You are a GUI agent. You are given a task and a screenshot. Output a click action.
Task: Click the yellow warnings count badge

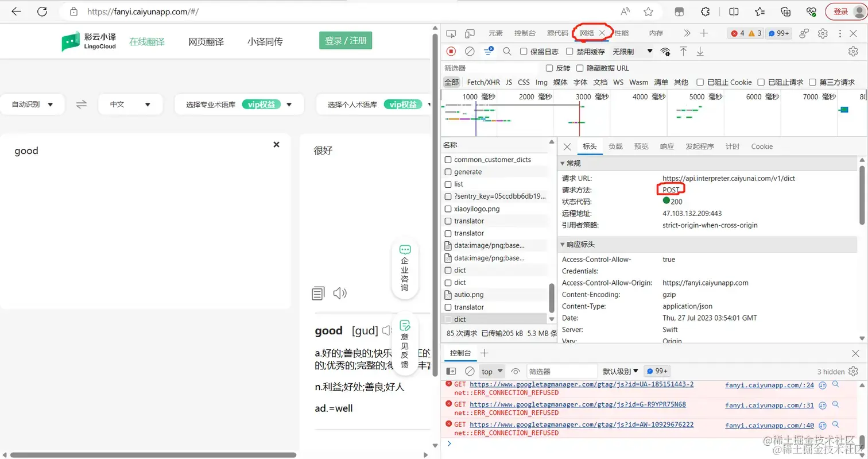755,33
